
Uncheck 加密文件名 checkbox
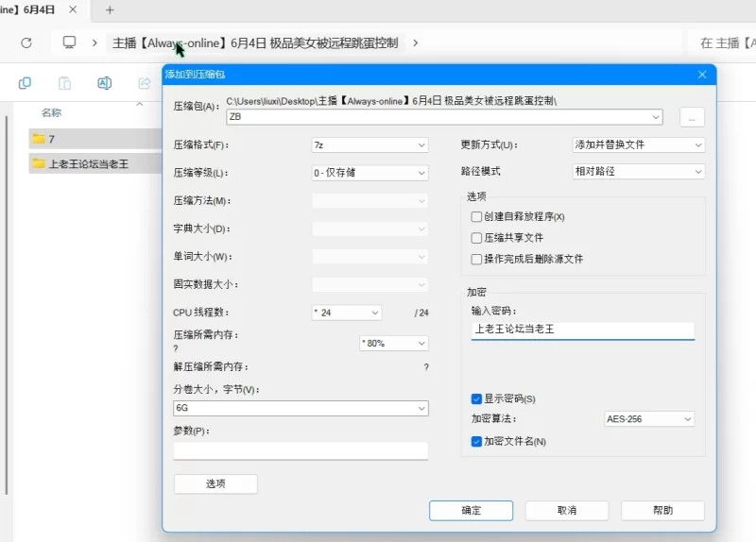tap(476, 441)
